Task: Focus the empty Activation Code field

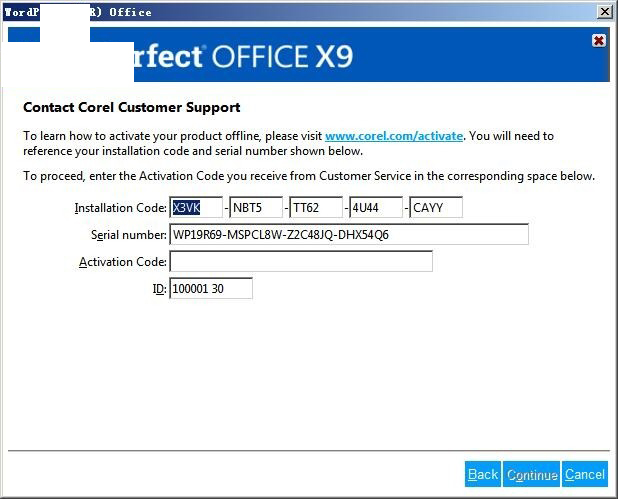Action: (x=301, y=261)
